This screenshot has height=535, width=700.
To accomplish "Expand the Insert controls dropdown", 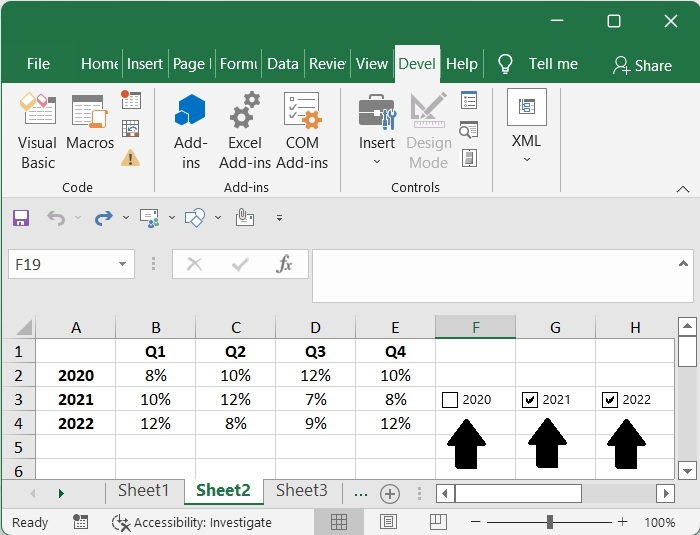I will point(377,161).
